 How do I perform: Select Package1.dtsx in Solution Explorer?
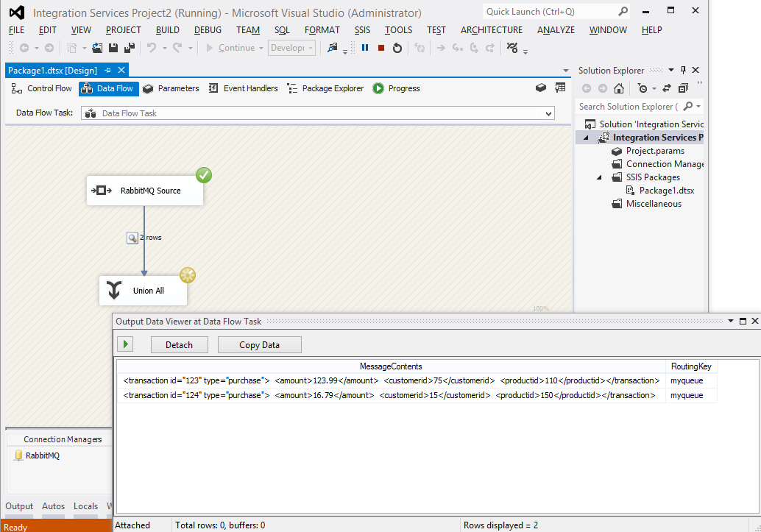(666, 191)
